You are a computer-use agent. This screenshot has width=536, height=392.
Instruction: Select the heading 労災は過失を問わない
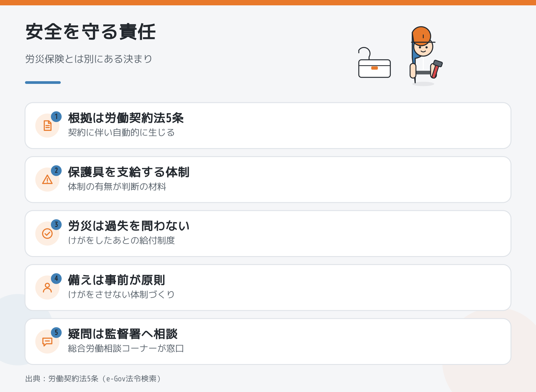[129, 226]
